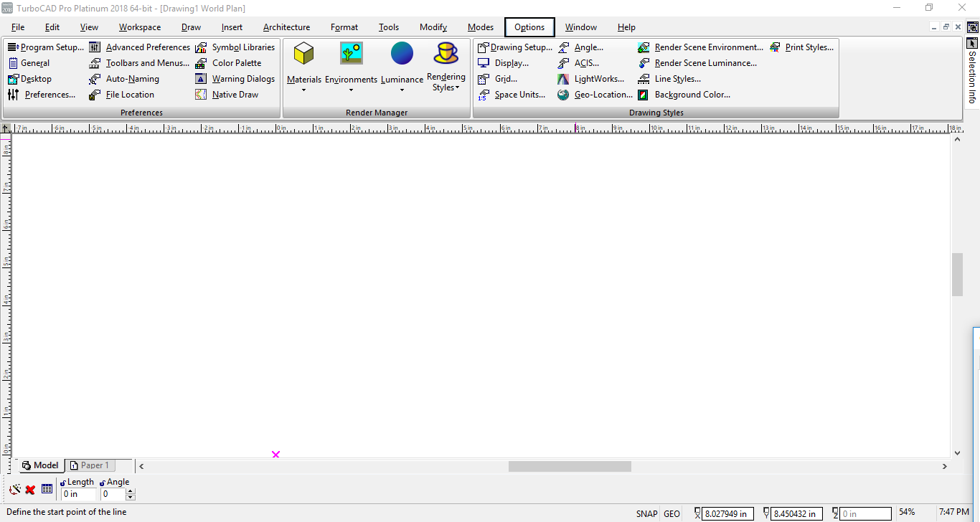Open Display... drawing style settings

pyautogui.click(x=504, y=63)
